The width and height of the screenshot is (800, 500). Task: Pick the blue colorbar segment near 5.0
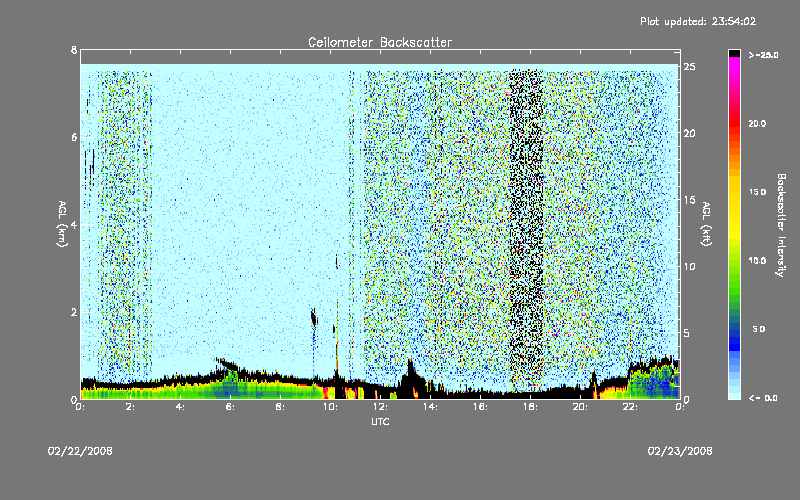(x=734, y=332)
